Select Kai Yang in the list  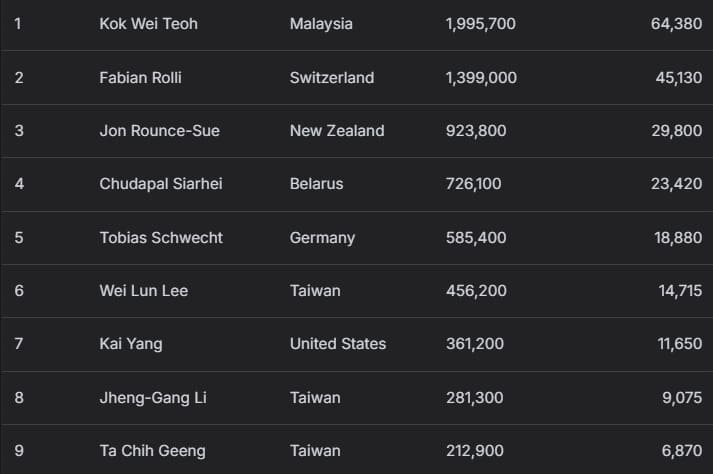coord(131,344)
